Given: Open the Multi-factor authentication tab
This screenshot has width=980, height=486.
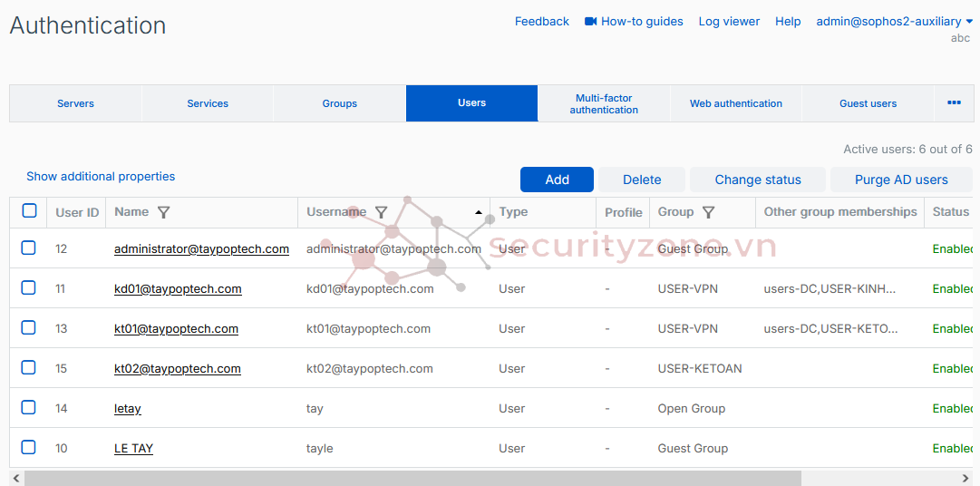Looking at the screenshot, I should [604, 103].
